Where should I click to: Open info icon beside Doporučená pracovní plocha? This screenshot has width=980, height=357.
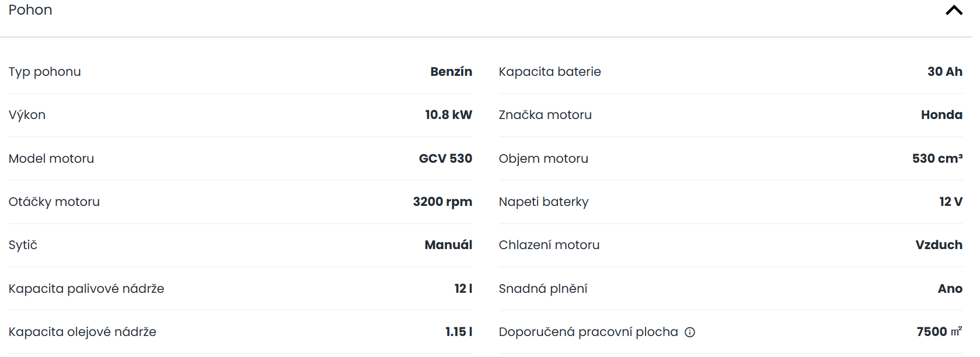690,332
